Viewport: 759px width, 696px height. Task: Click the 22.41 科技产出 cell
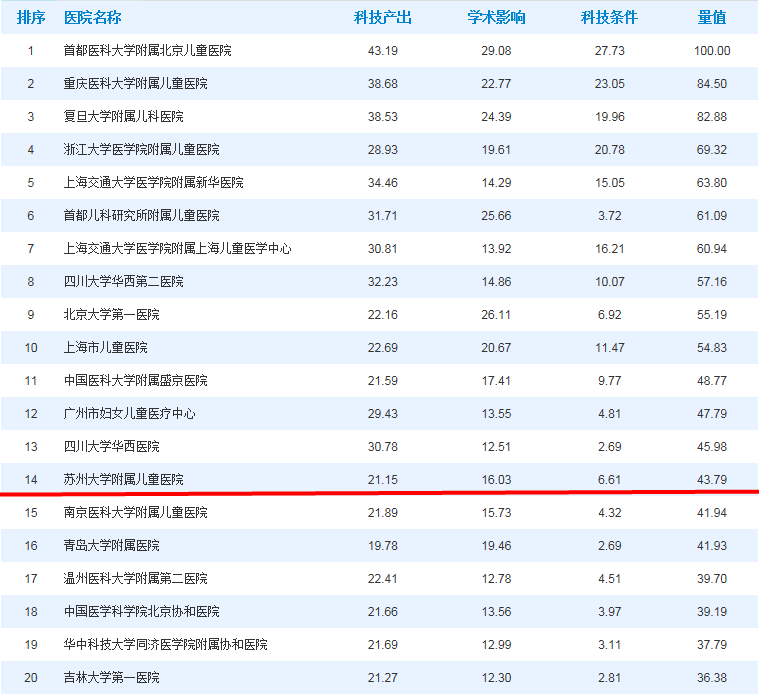382,578
